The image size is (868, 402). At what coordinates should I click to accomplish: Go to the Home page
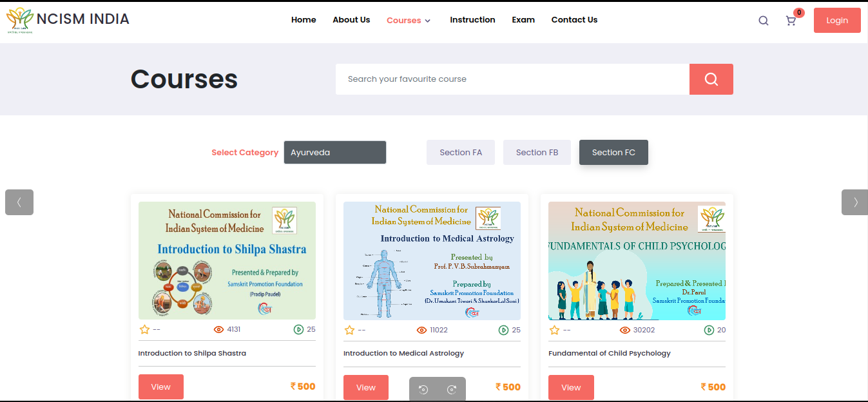pyautogui.click(x=304, y=20)
